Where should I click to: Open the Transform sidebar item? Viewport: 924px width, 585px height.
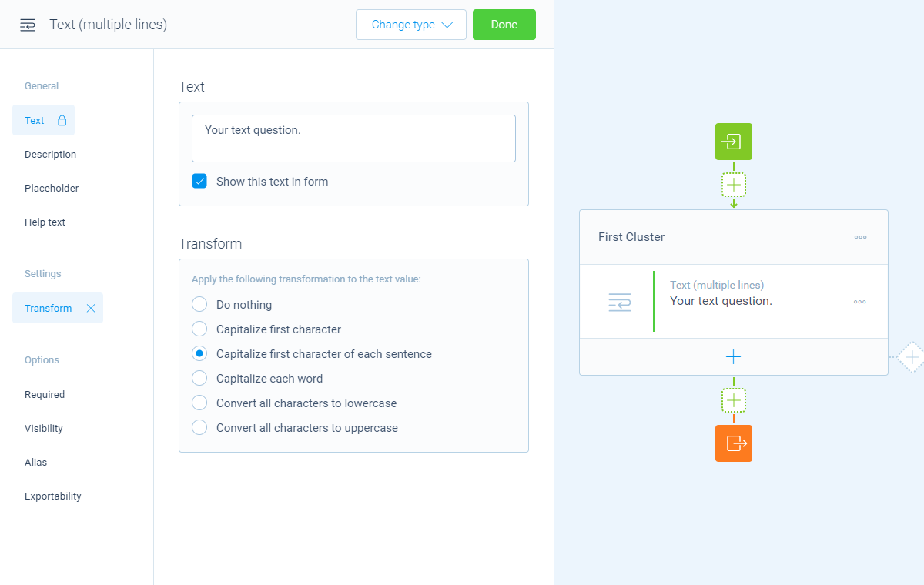pos(58,308)
